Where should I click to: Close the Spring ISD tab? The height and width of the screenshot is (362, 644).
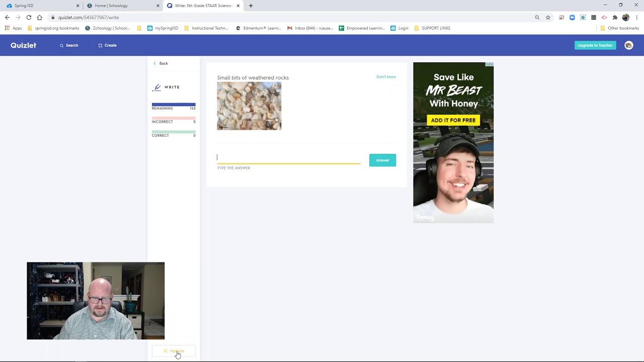click(x=77, y=6)
